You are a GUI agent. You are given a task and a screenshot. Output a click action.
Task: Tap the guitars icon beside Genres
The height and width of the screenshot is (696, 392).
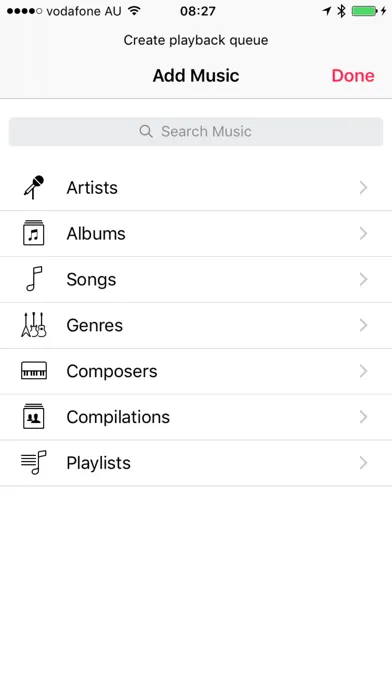(x=34, y=325)
